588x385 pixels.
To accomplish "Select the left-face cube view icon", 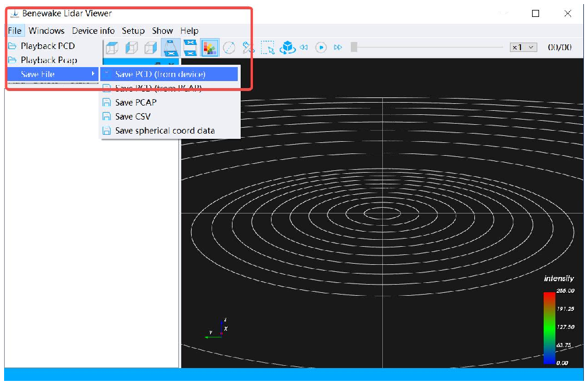I will coord(131,48).
